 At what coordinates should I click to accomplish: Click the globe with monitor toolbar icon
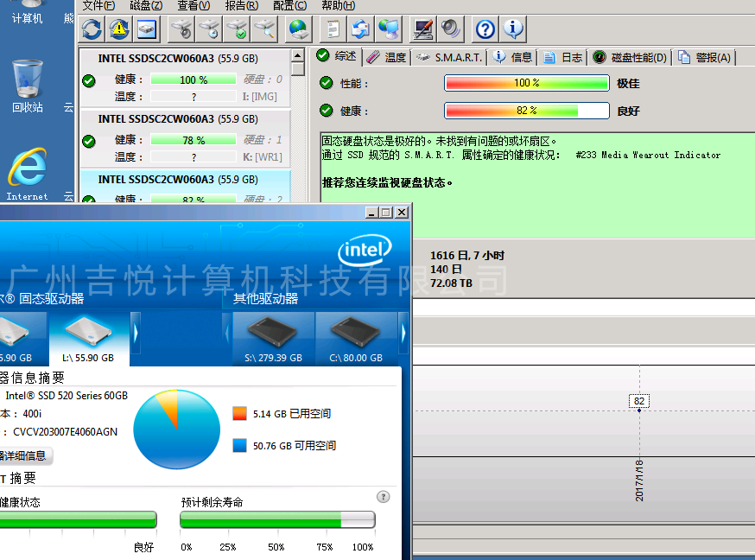click(389, 29)
